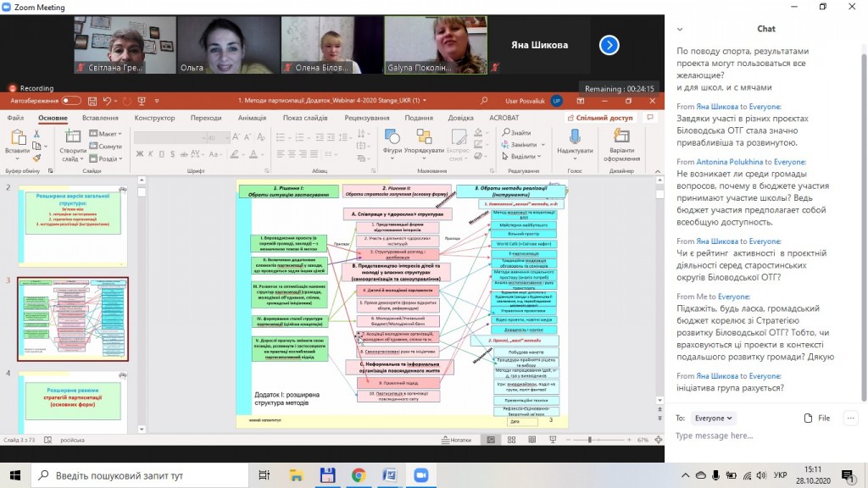Switch to the Вставлення ribbon tab
The width and height of the screenshot is (868, 488).
(100, 118)
